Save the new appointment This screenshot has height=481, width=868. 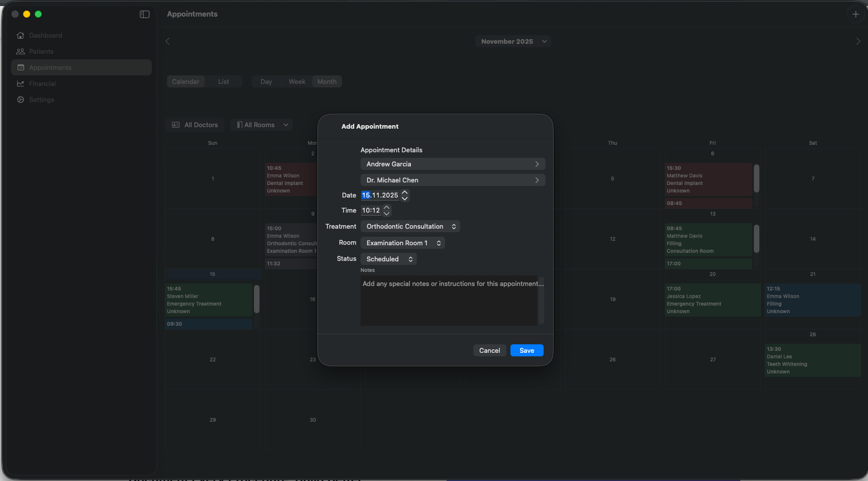point(527,350)
